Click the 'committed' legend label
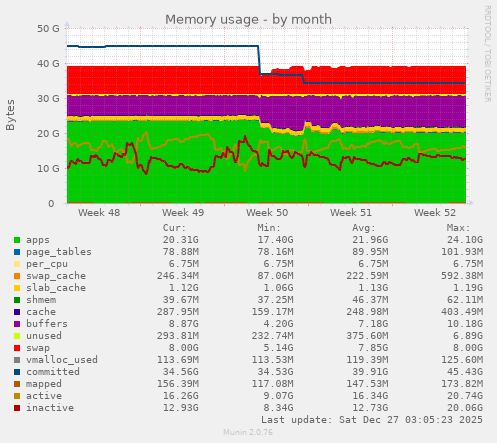 [53, 372]
